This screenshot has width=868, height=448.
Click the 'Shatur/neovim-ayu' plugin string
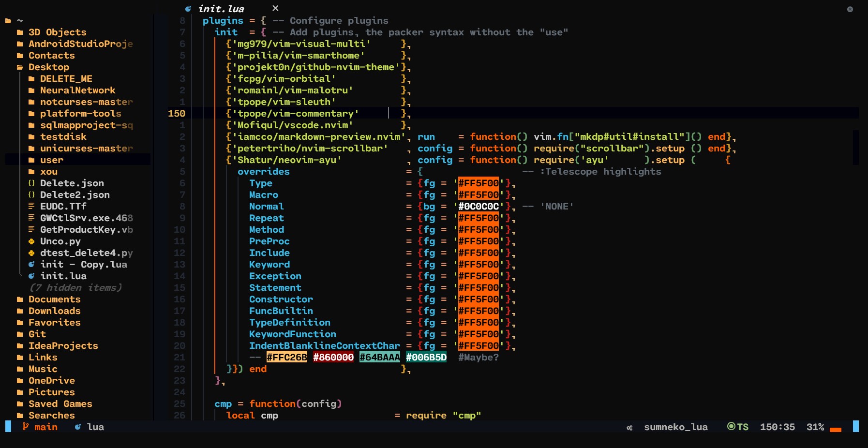[286, 160]
